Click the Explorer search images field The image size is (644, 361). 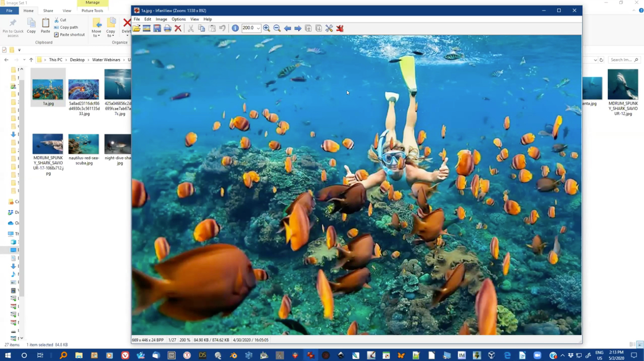click(x=624, y=60)
